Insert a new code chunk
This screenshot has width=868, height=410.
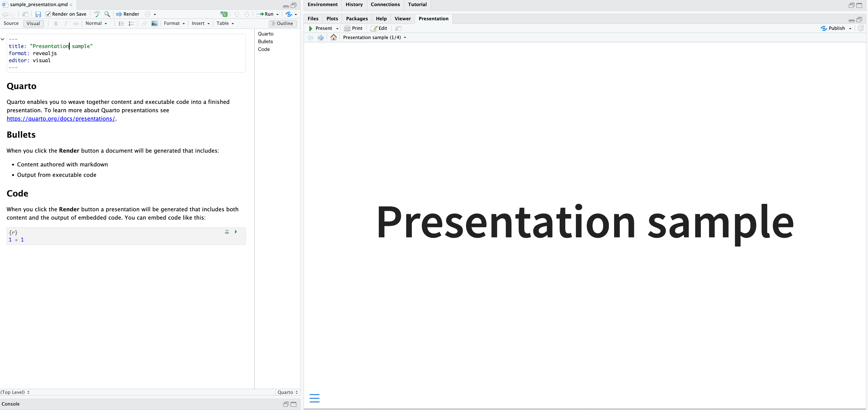point(224,14)
